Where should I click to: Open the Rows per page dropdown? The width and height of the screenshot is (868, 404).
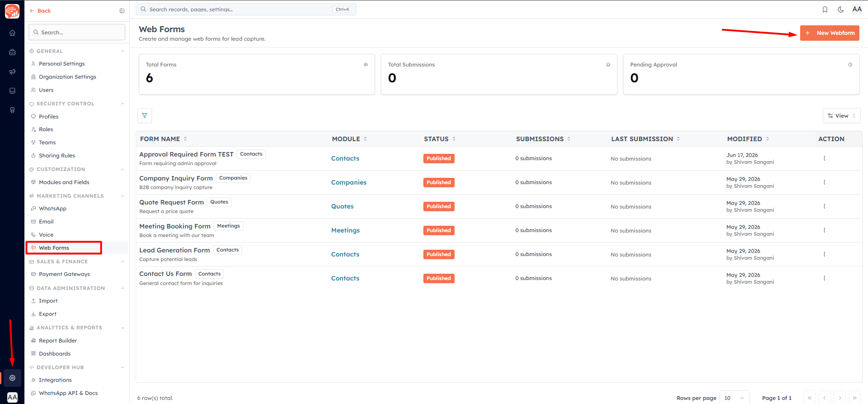[x=734, y=398]
